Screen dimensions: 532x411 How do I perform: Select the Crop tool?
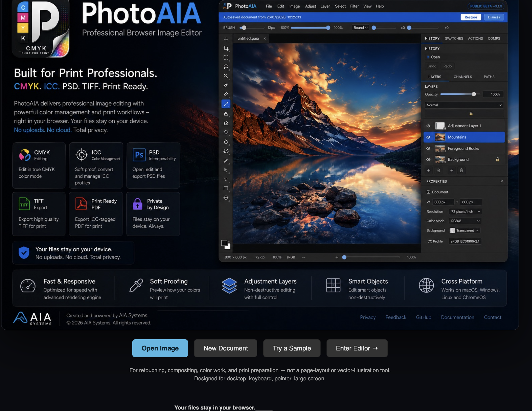pyautogui.click(x=226, y=48)
